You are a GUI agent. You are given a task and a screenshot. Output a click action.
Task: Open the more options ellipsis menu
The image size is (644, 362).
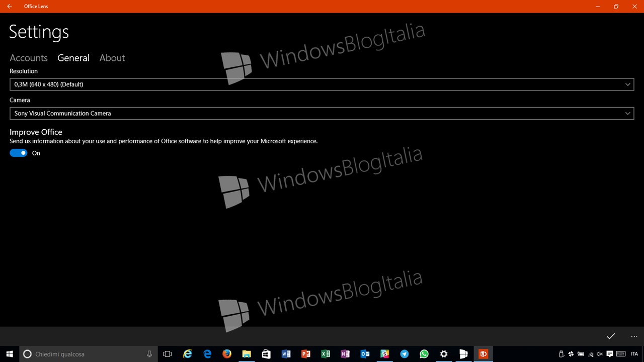(634, 336)
